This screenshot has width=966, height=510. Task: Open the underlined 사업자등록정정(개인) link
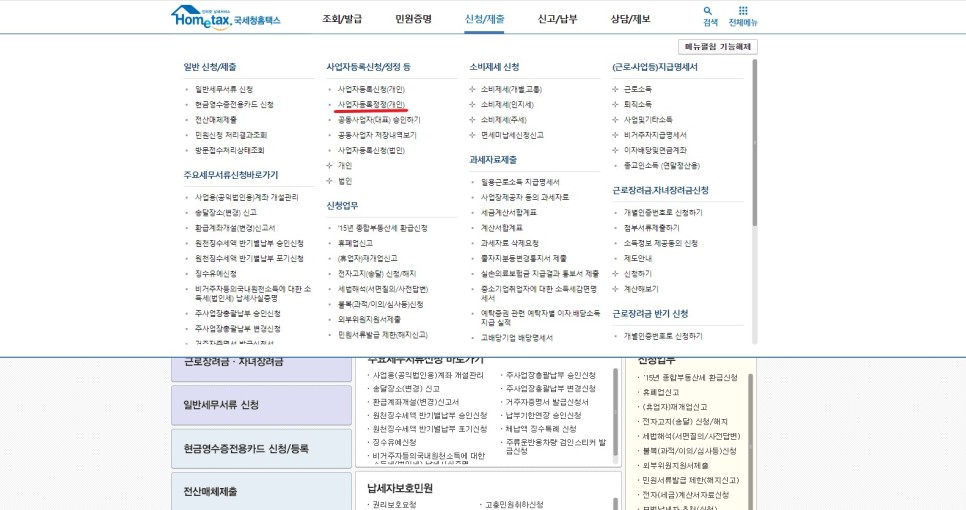pos(371,105)
